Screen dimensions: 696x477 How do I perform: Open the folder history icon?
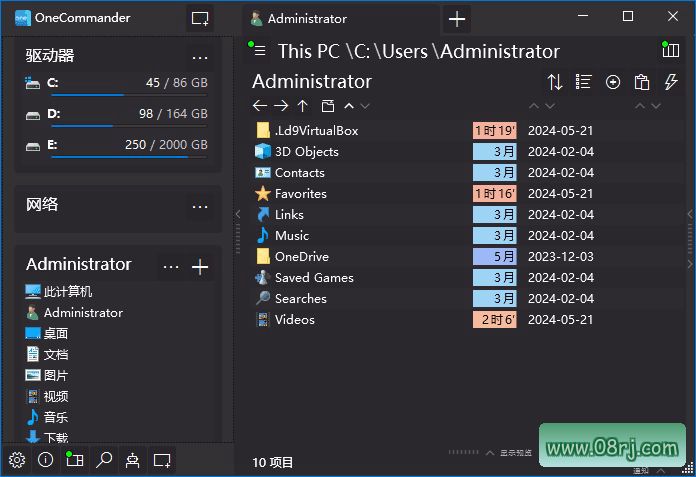tap(328, 106)
